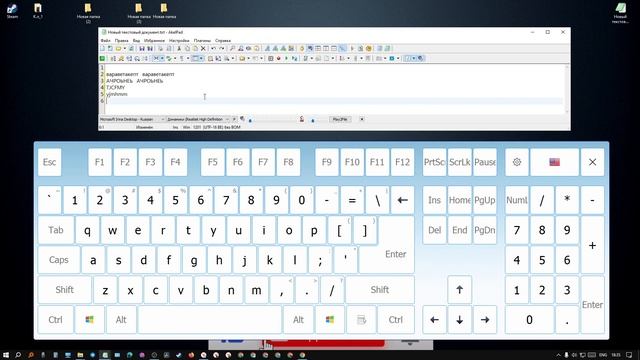The height and width of the screenshot is (360, 640).
Task: Click the yellow smiley face toolbar icon
Action: coord(369,49)
